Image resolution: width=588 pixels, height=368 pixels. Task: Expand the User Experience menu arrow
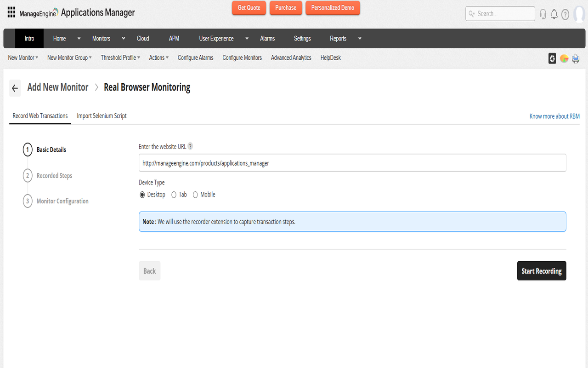(x=247, y=38)
